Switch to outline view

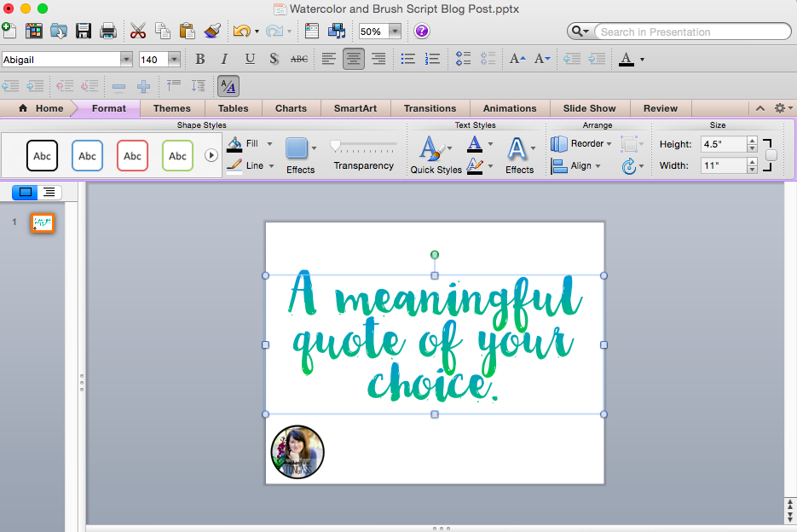pyautogui.click(x=49, y=192)
